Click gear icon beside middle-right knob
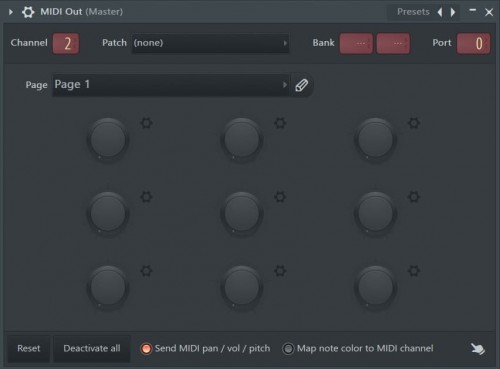The width and height of the screenshot is (500, 369). (x=414, y=197)
